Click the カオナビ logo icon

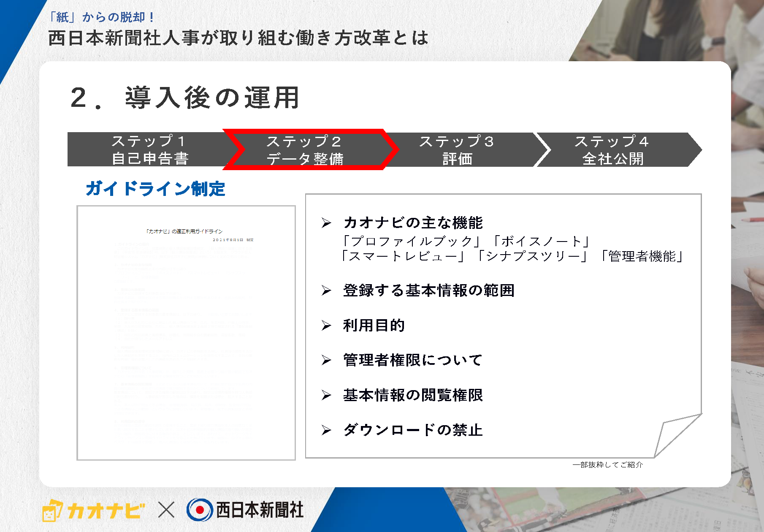point(52,510)
